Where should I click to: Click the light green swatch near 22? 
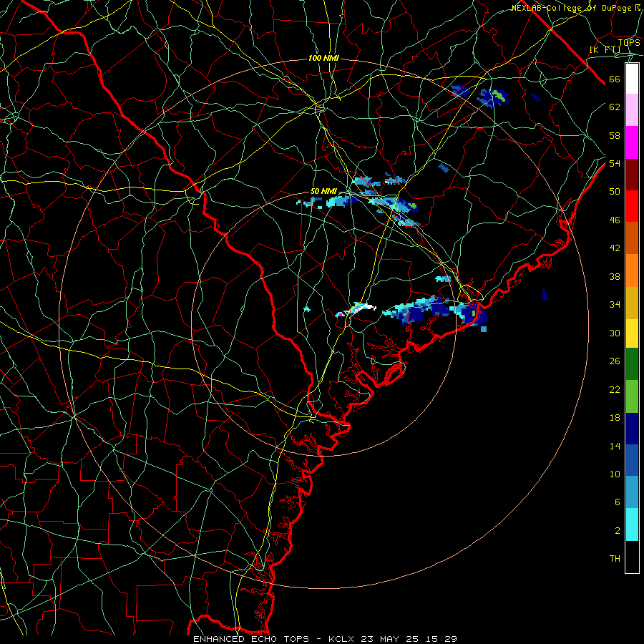click(x=632, y=396)
